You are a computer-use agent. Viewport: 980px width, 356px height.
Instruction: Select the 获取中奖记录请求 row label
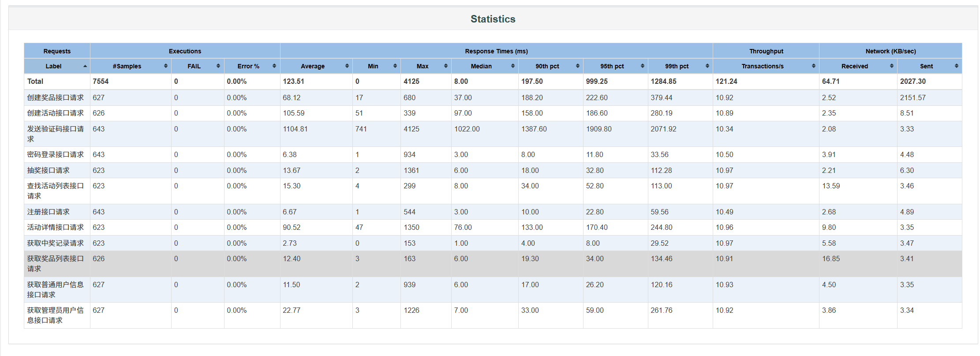(x=55, y=243)
